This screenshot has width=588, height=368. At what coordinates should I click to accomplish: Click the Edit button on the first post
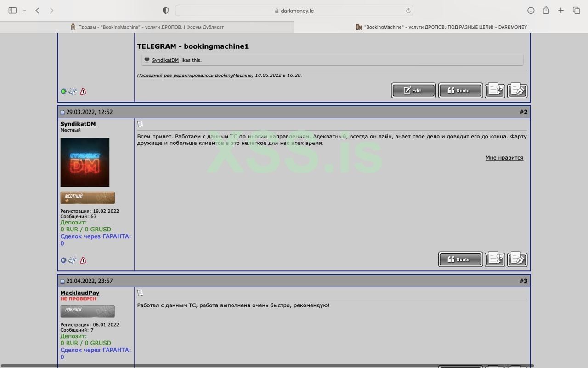pyautogui.click(x=413, y=91)
